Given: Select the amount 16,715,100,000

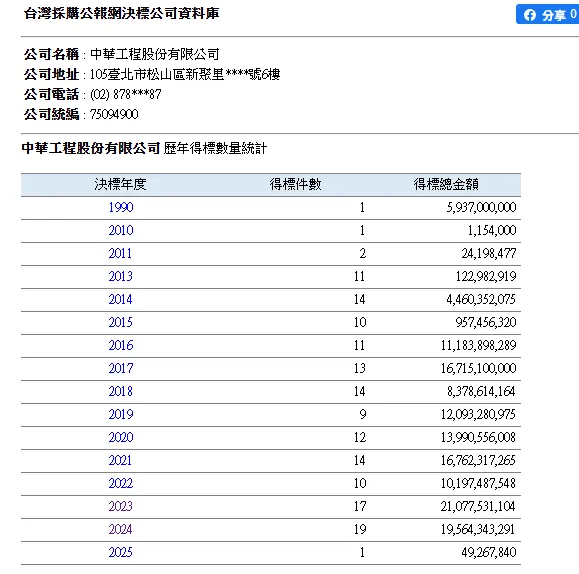Looking at the screenshot, I should click(x=479, y=368).
